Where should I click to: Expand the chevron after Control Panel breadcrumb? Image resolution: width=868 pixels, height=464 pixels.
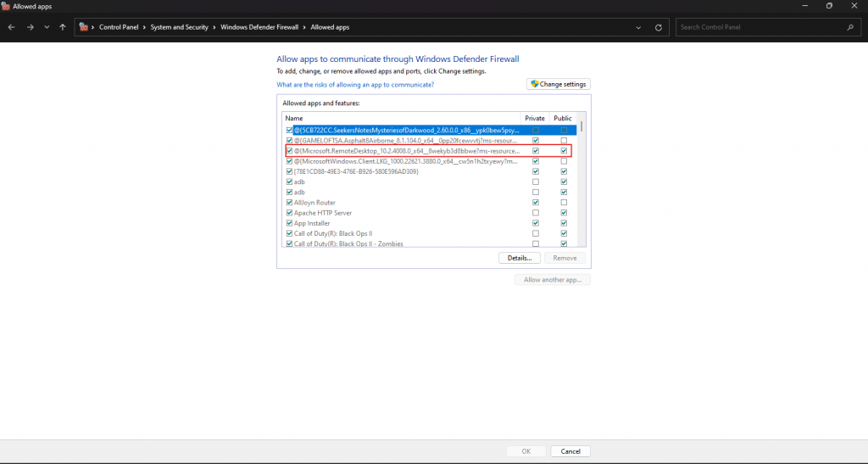click(x=144, y=27)
